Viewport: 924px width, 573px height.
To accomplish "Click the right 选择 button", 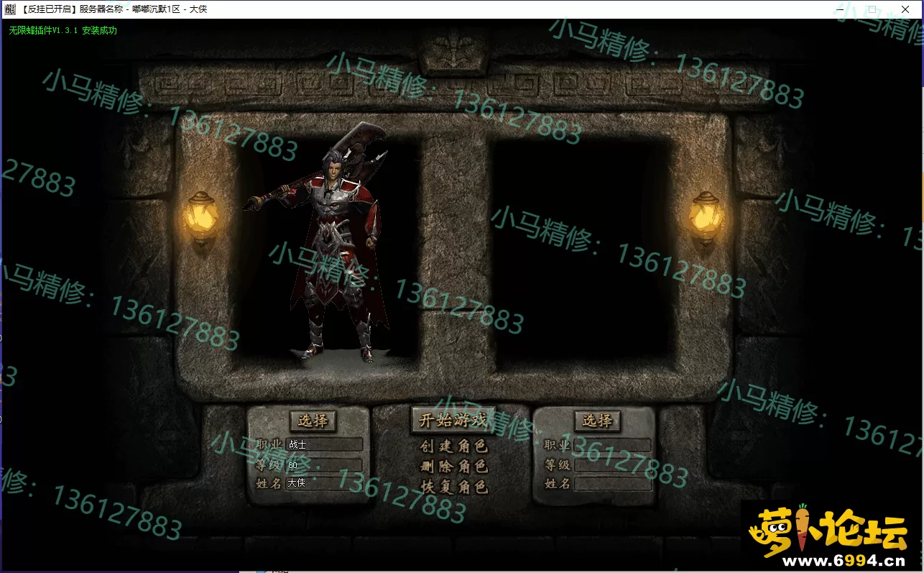I will pos(597,421).
